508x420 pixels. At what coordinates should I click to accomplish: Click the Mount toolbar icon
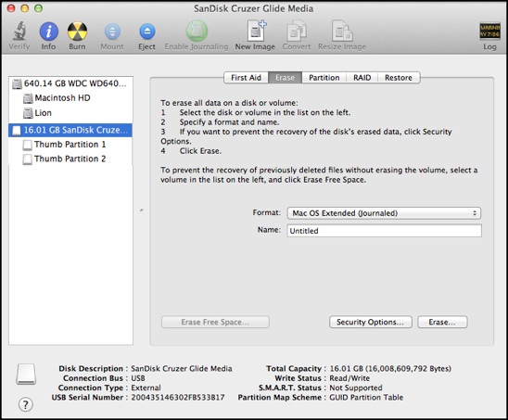(x=112, y=32)
